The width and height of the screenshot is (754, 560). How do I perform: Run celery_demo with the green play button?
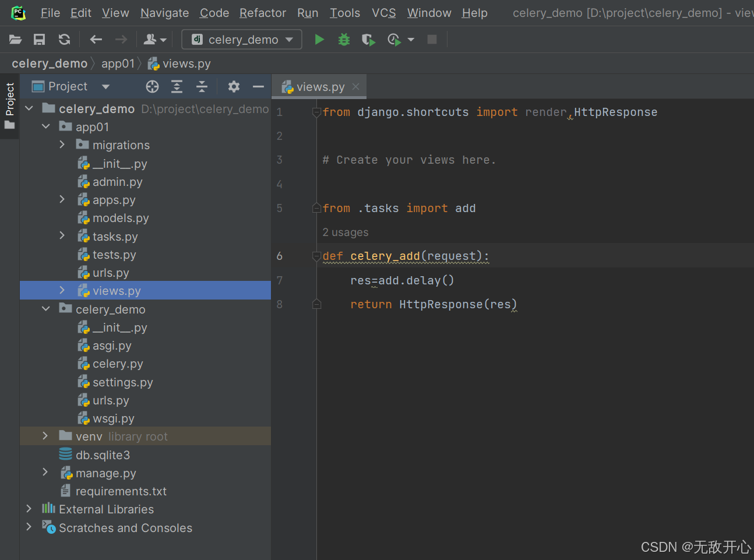pos(319,40)
